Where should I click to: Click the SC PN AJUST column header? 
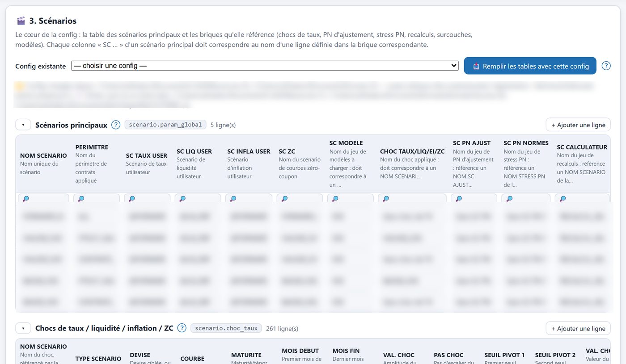pos(472,143)
